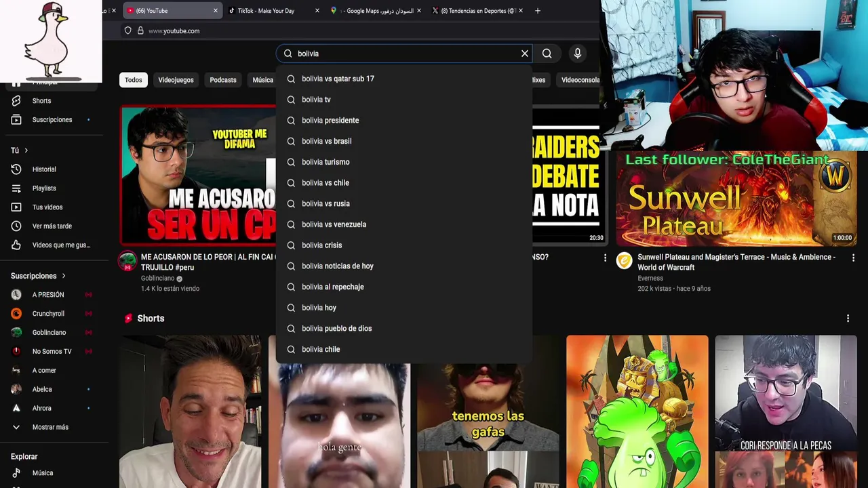Expand Mostrar más subscriptions
The image size is (868, 488).
click(52, 428)
